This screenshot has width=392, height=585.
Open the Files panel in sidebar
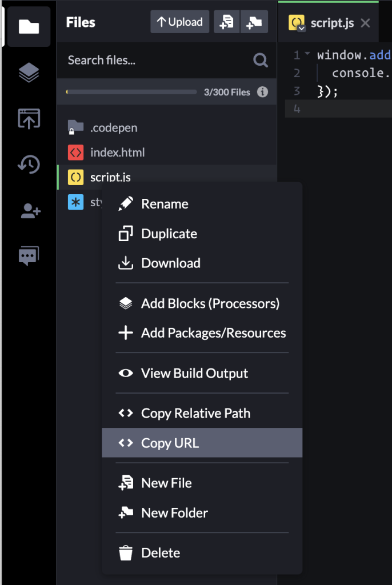point(29,26)
